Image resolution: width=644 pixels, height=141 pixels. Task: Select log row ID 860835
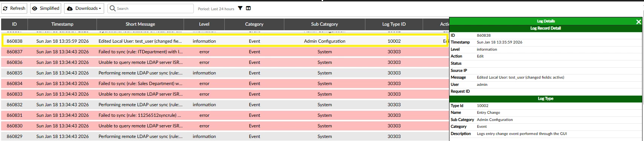225,73
